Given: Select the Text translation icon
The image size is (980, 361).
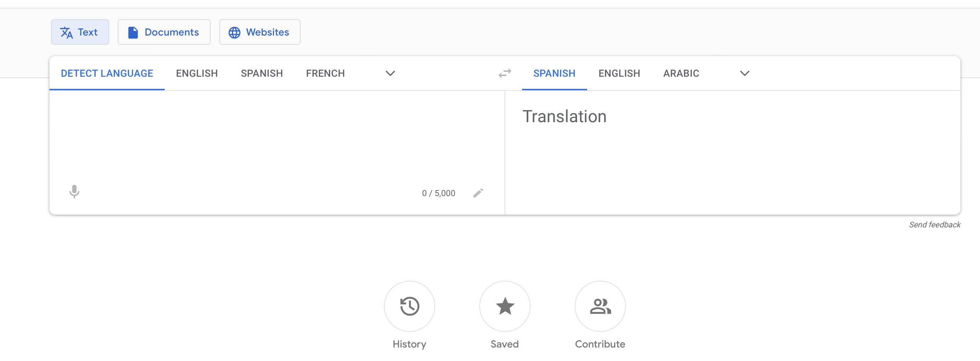Looking at the screenshot, I should point(67,32).
